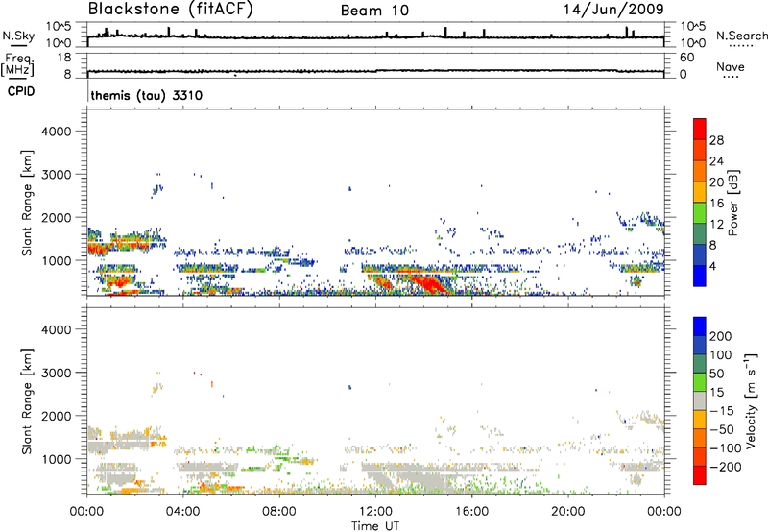768x532 pixels.
Task: Click the 'Blackstone (fitACF)' plot title
Action: [170, 10]
